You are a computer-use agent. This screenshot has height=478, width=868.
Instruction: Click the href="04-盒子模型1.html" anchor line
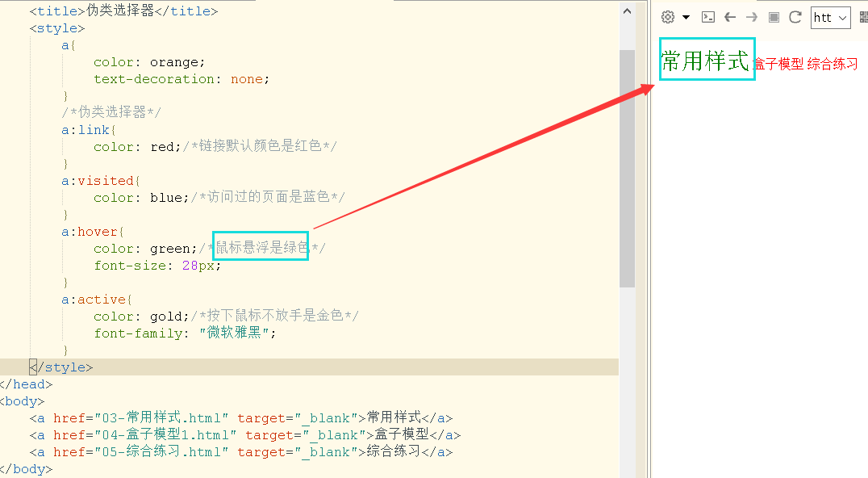[245, 434]
